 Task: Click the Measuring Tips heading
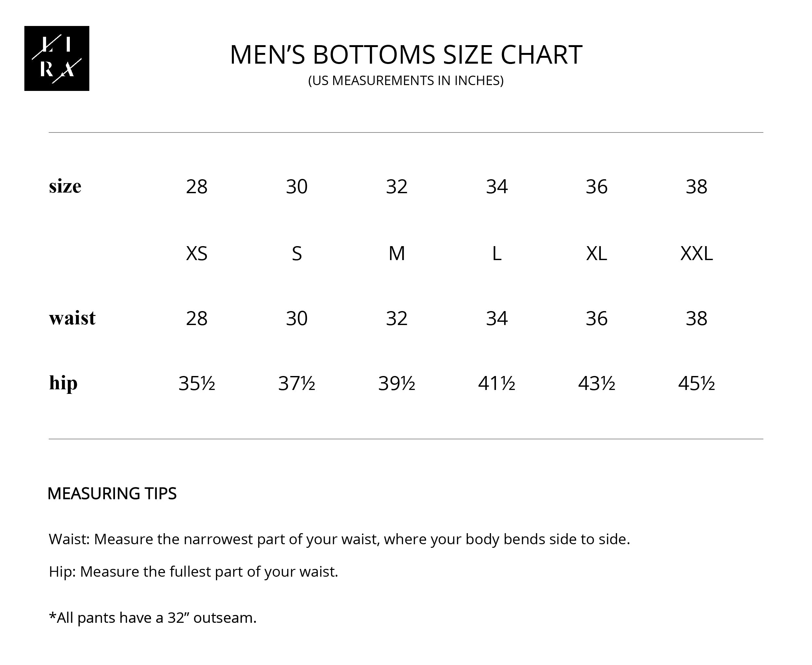(112, 493)
